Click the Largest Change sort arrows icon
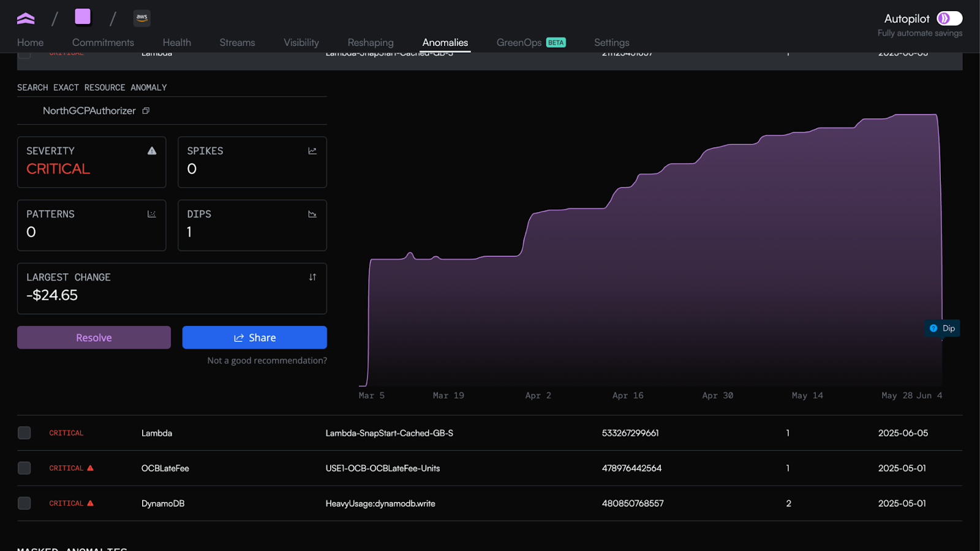The width and height of the screenshot is (980, 551). (312, 277)
